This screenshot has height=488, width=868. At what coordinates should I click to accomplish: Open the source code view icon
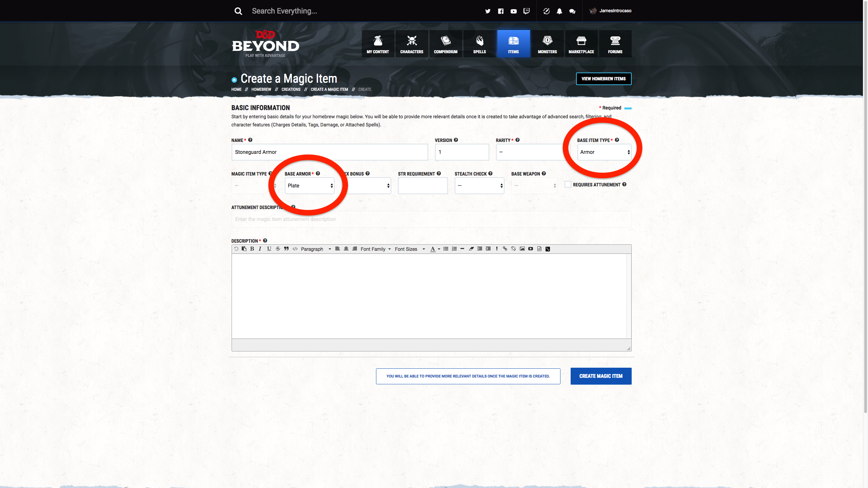click(539, 249)
